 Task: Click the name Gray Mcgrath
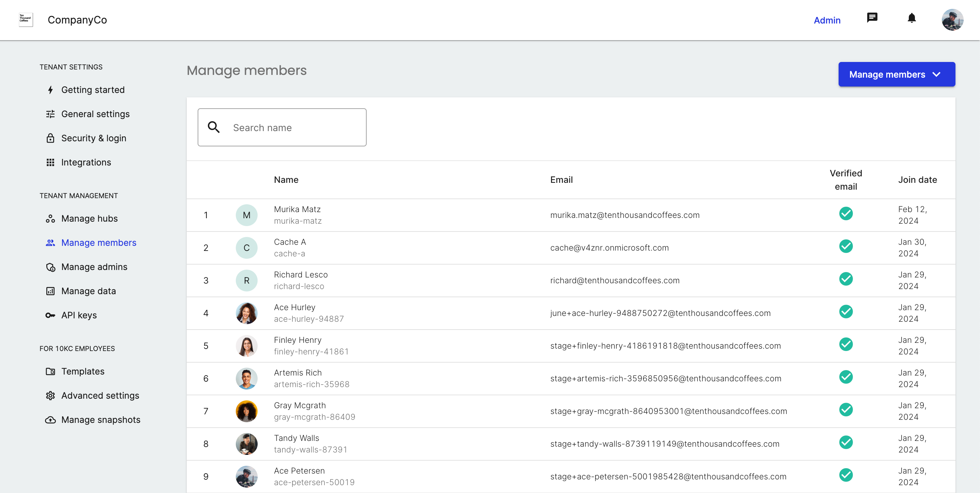click(x=300, y=405)
